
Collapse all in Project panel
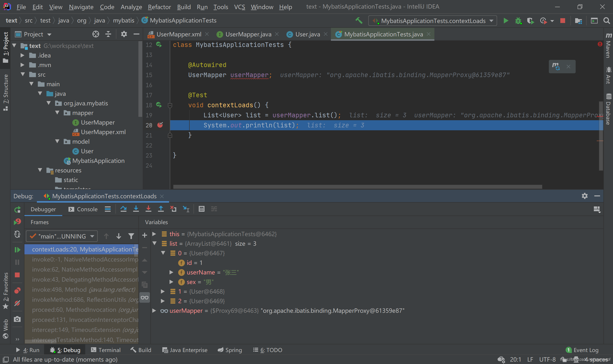tap(108, 34)
